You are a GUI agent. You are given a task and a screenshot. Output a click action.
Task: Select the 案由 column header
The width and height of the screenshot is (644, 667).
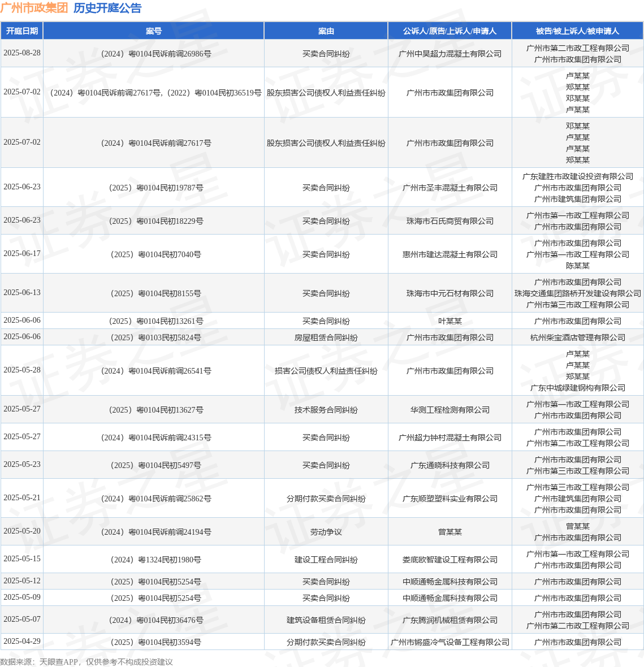326,31
